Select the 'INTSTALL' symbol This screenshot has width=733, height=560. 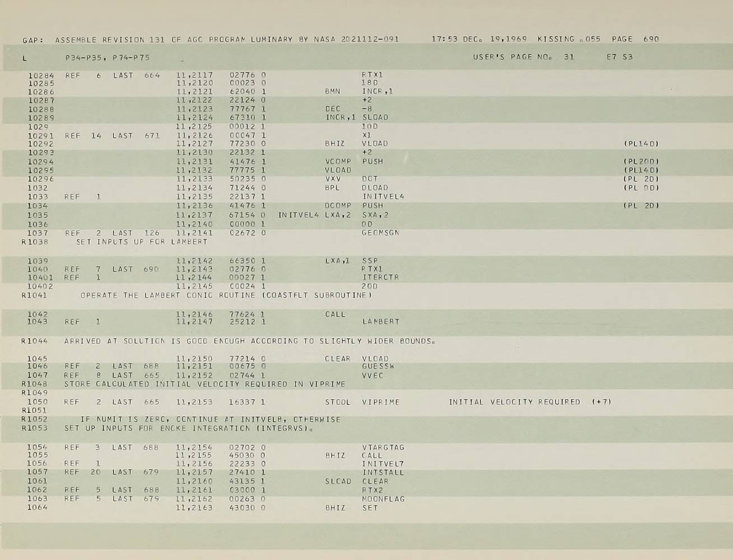tap(383, 473)
